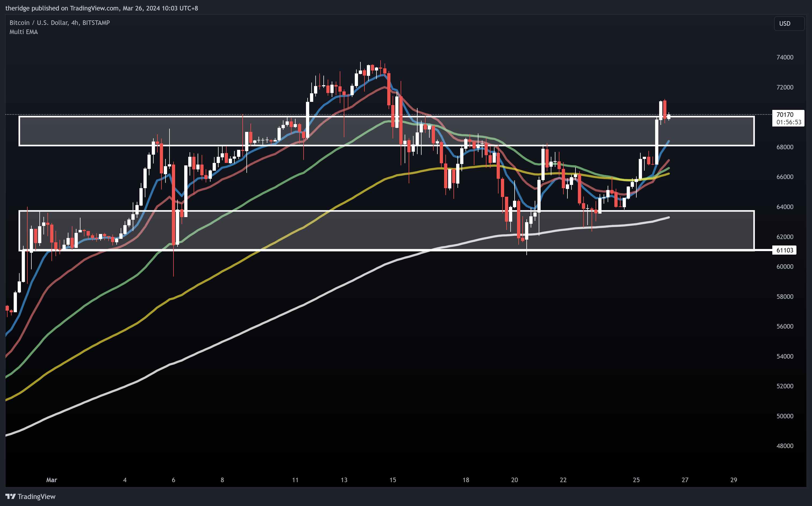812x506 pixels.
Task: Click the 18 date label on time axis
Action: pos(466,480)
